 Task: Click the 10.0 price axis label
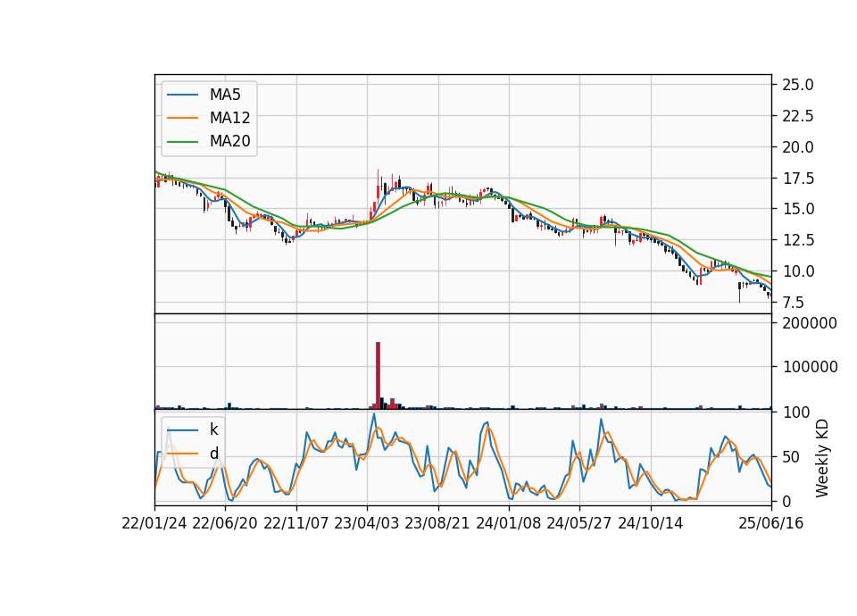coord(798,271)
